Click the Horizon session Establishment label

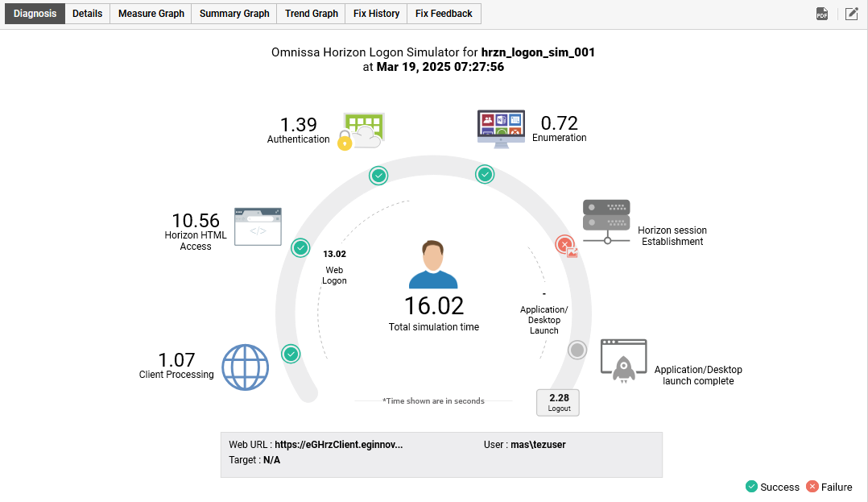click(x=672, y=236)
